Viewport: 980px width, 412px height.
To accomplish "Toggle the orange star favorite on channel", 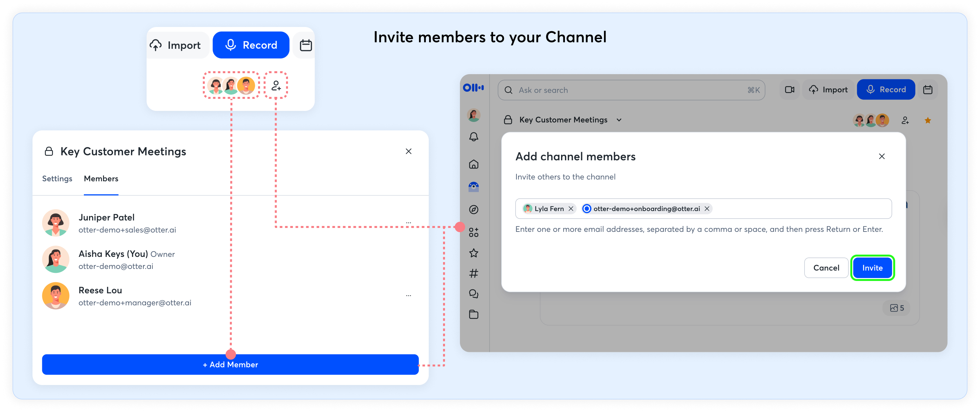I will click(x=927, y=120).
